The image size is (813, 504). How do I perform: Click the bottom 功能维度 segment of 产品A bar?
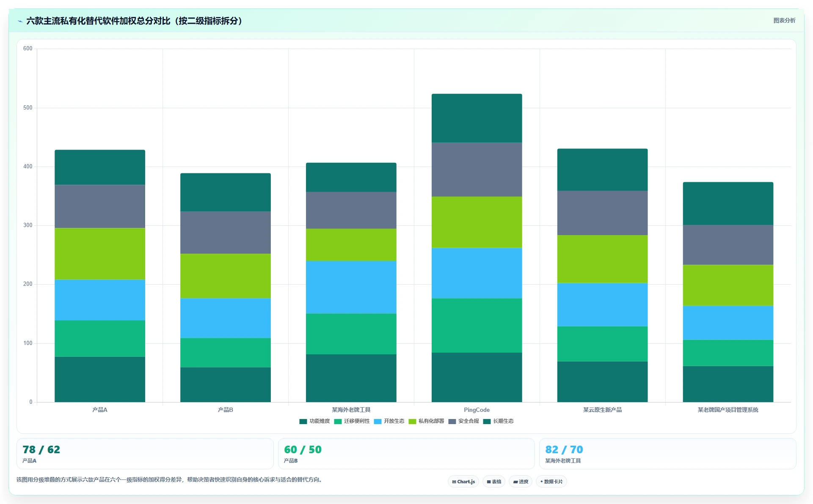pyautogui.click(x=100, y=379)
